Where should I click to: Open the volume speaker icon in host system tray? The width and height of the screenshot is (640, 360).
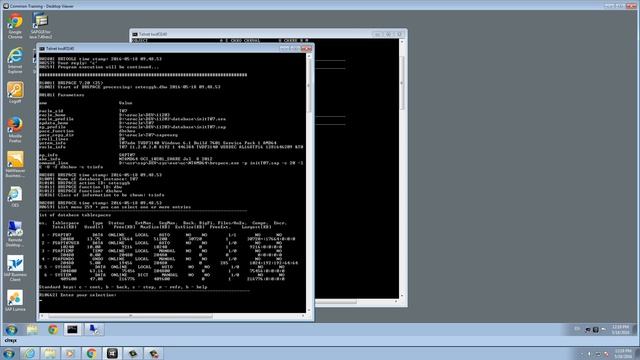589,354
